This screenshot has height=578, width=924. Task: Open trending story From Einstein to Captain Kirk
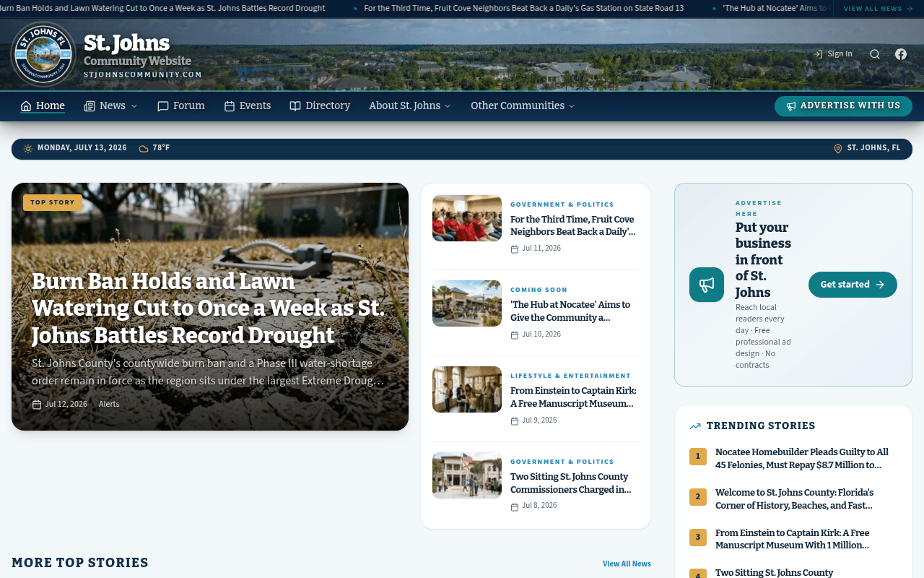click(x=793, y=540)
